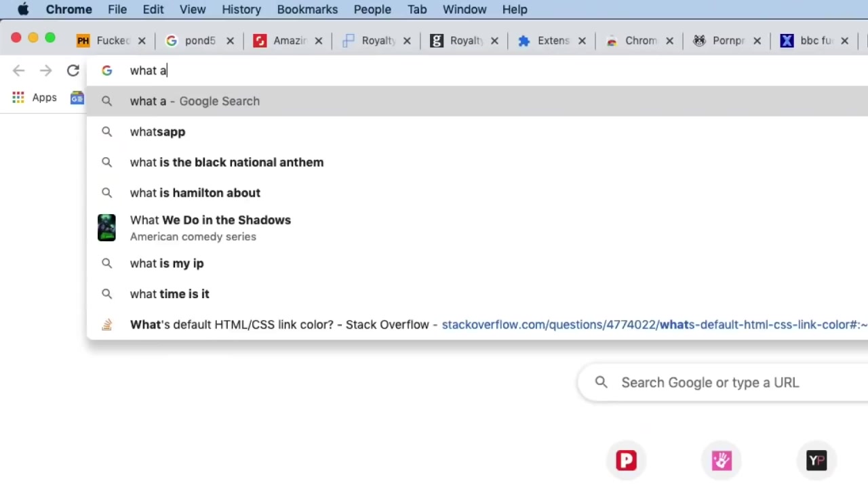
Task: Click the yellow minimize window button
Action: coord(33,38)
